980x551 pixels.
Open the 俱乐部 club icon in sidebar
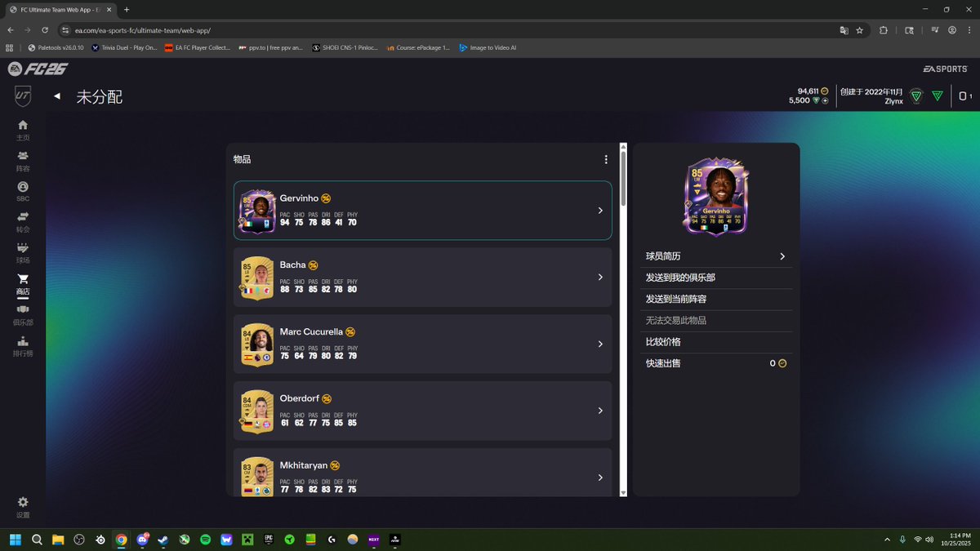[23, 310]
